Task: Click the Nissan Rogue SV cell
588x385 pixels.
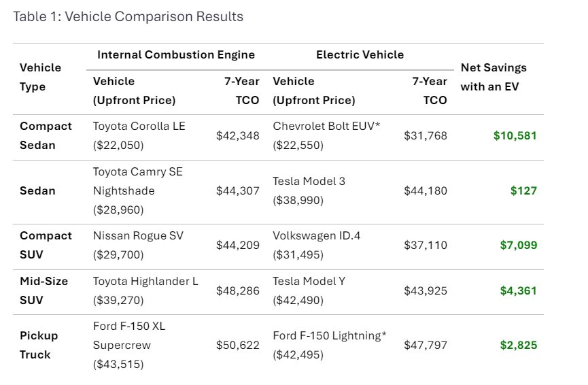Action: [x=138, y=245]
